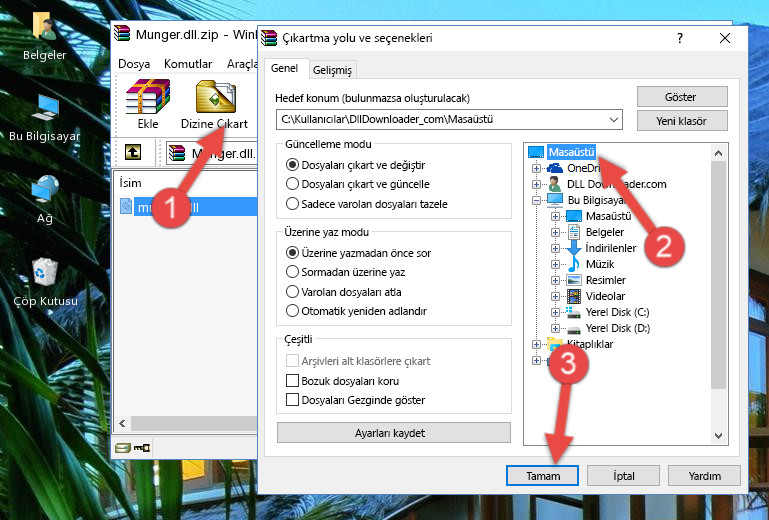Open Çöp Kutusu recycle bin icon
The width and height of the screenshot is (769, 520).
tap(45, 282)
